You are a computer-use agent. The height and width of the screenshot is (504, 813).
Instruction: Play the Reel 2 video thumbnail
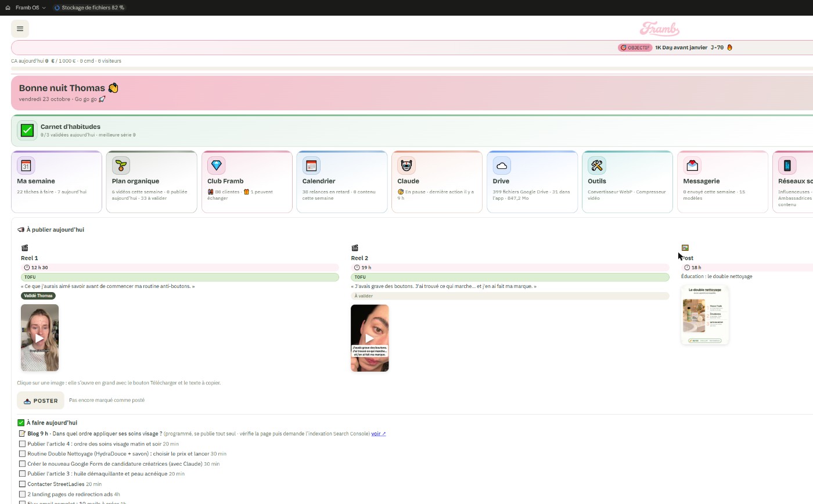click(x=370, y=338)
